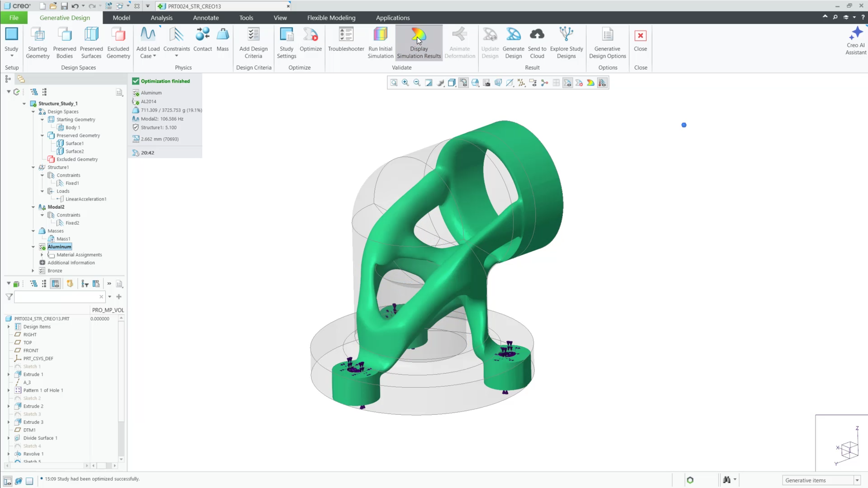The width and height of the screenshot is (868, 488).
Task: Add a Mass from the ribbon
Action: pos(222,40)
